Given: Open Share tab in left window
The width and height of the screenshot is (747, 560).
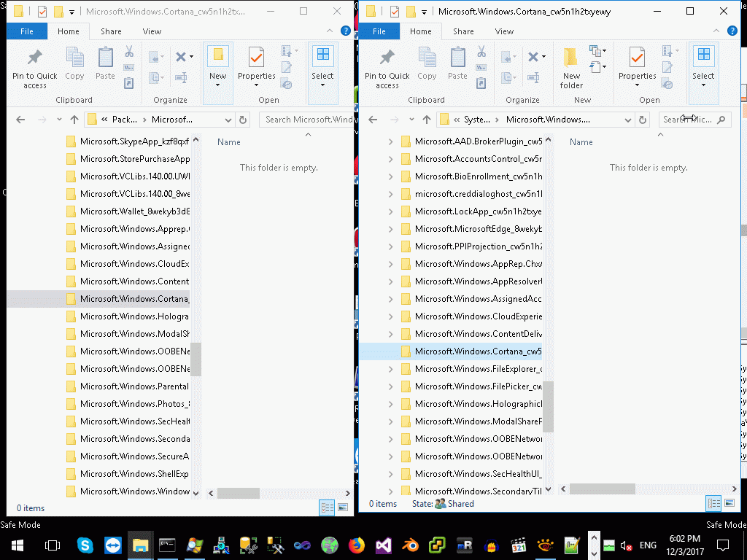Looking at the screenshot, I should point(111,31).
